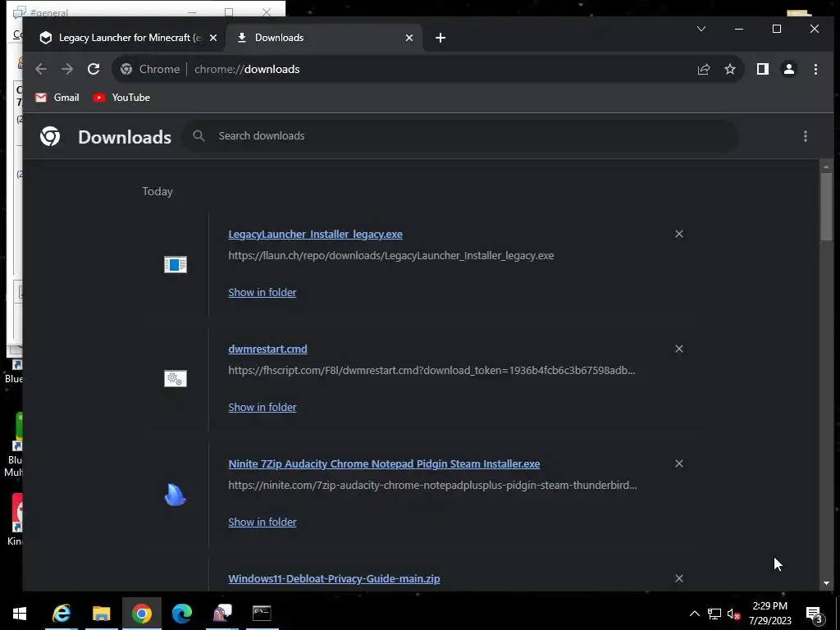The height and width of the screenshot is (630, 840).
Task: Share this page icon in address bar
Action: 703,69
